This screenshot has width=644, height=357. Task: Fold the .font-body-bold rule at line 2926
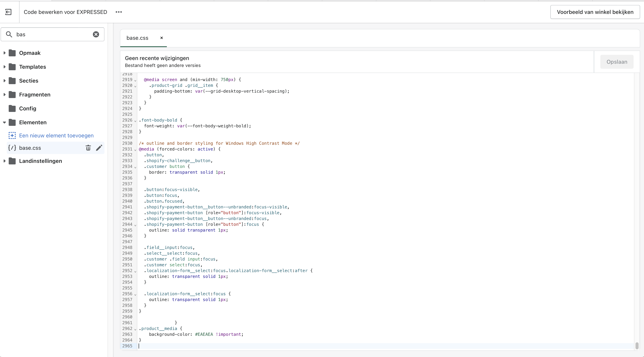click(135, 121)
